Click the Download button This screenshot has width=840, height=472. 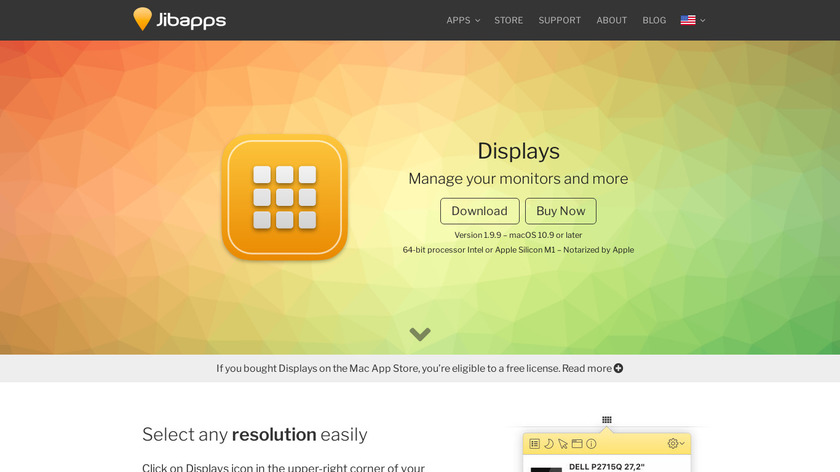point(479,211)
